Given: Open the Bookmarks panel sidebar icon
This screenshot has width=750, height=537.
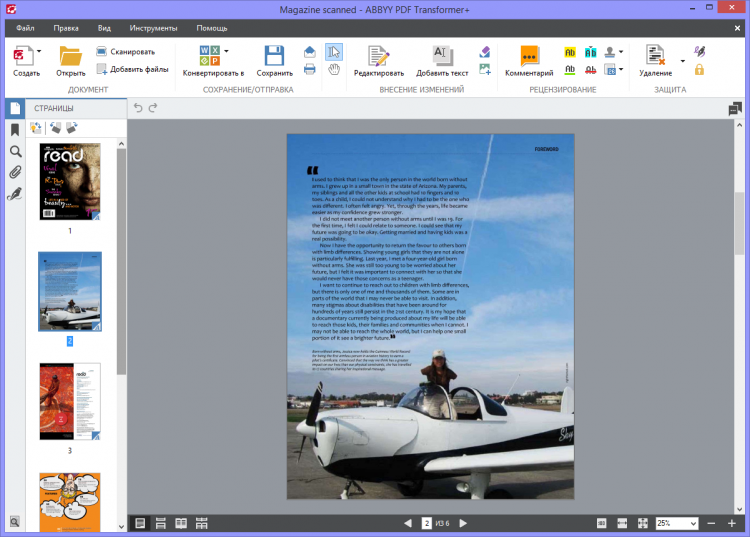Looking at the screenshot, I should [15, 130].
